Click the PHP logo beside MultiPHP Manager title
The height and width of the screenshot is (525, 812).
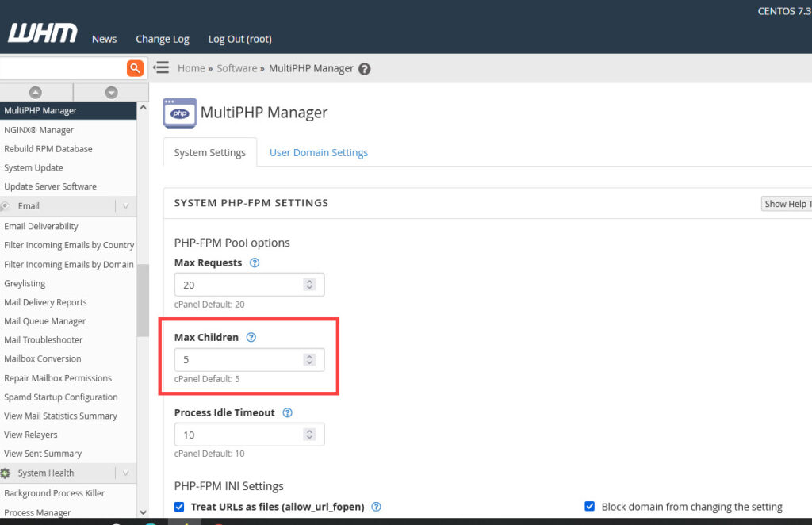tap(179, 113)
